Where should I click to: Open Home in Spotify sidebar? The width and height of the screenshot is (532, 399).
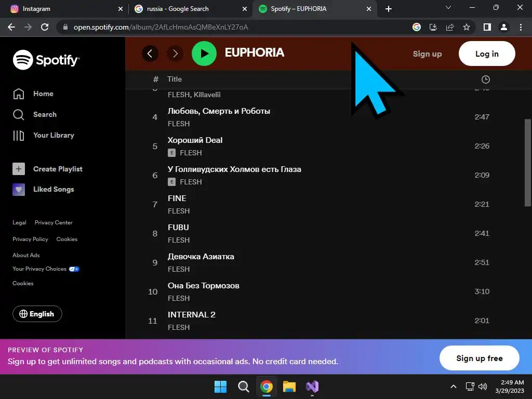(33, 94)
